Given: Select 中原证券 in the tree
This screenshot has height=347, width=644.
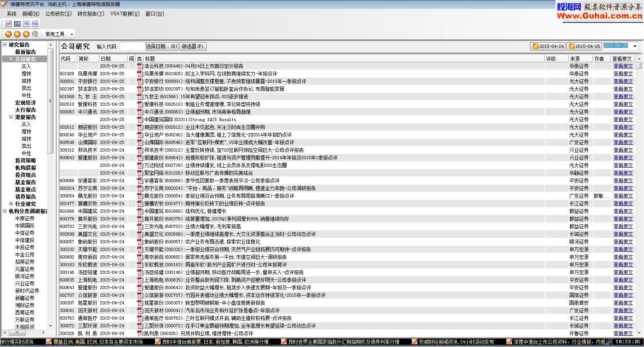Looking at the screenshot, I should click(25, 218).
